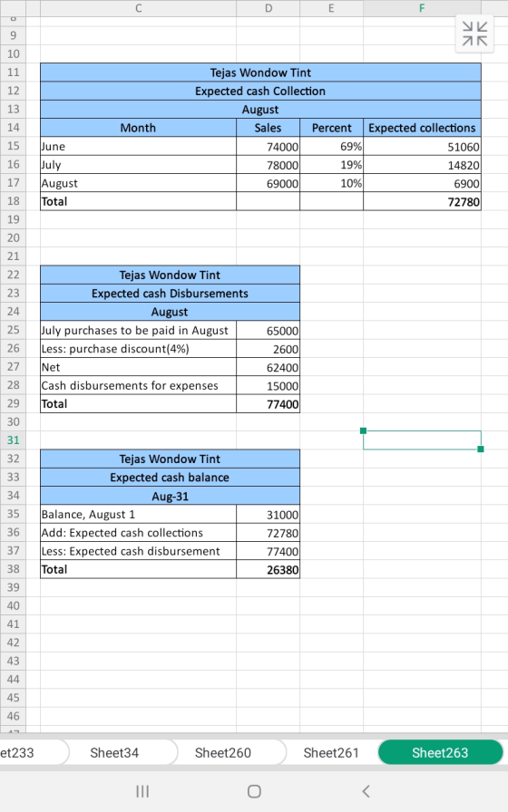Switch to Sheet34 tab
This screenshot has height=812, width=508.
pyautogui.click(x=114, y=752)
